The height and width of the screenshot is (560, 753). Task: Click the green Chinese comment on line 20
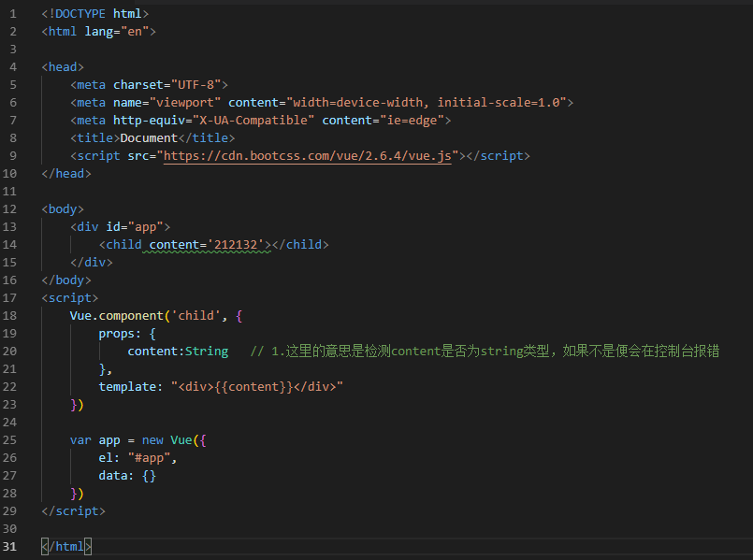[485, 352]
